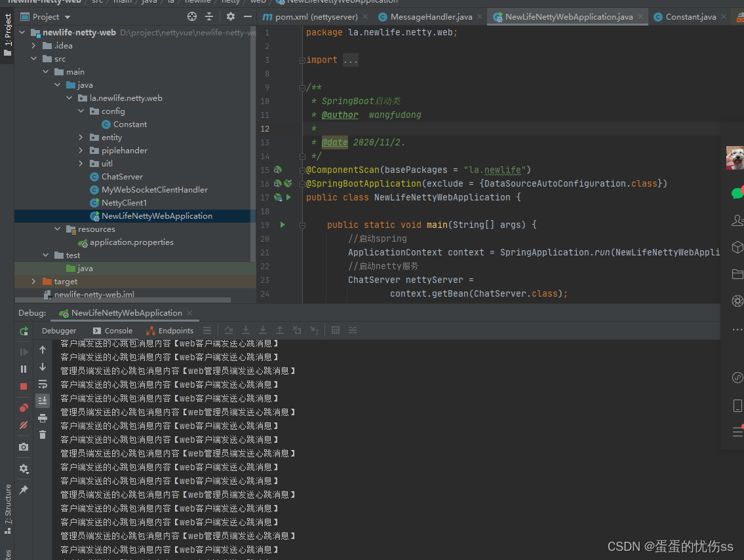Viewport: 744px width, 560px height.
Task: Click the print console icon
Action: click(x=43, y=419)
